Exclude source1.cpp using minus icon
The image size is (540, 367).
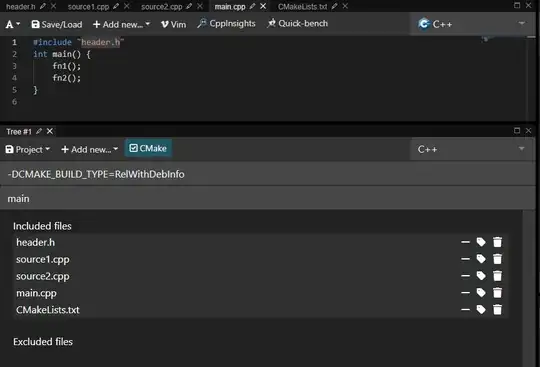(x=465, y=259)
